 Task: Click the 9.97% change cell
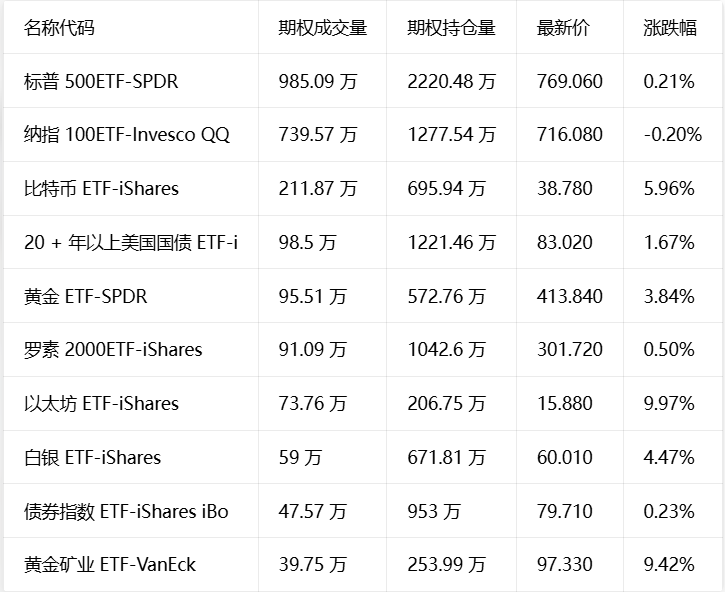coord(669,403)
